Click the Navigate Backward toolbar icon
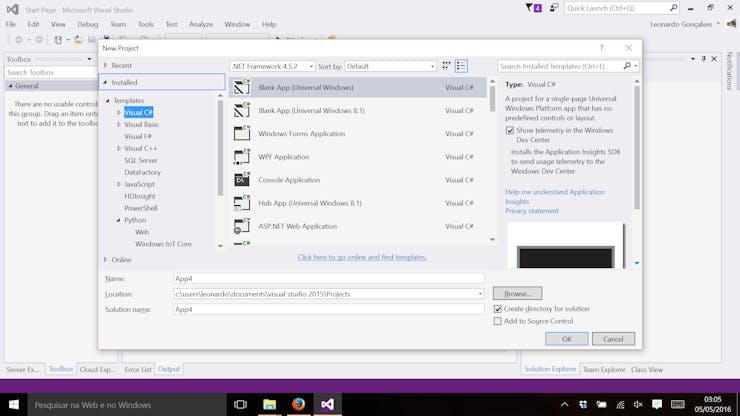 (19, 40)
